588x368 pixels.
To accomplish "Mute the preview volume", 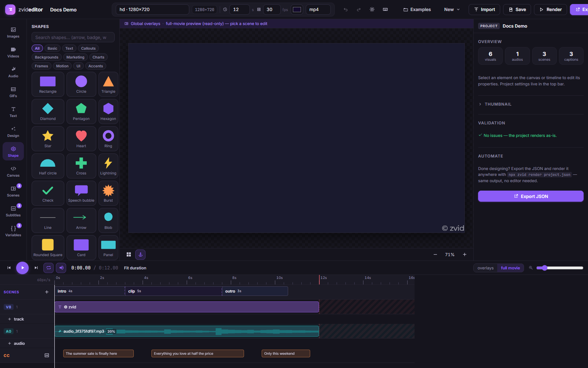I will click(61, 268).
